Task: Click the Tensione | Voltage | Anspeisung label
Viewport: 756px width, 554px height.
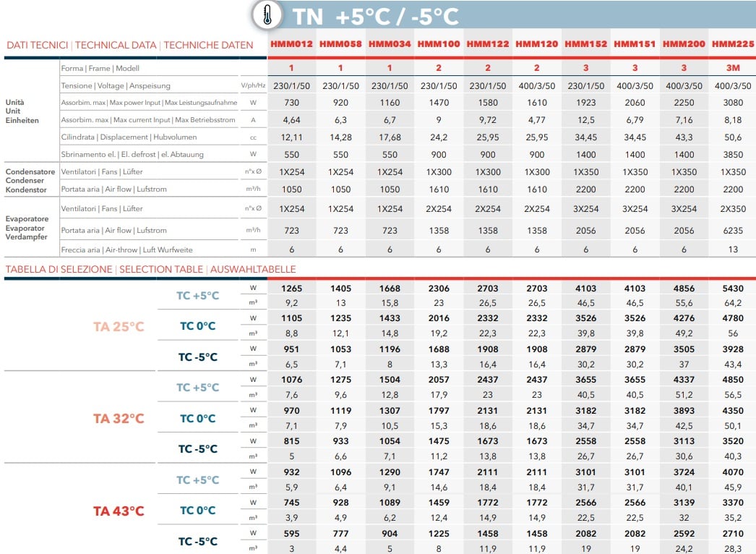Action: pyautogui.click(x=116, y=86)
